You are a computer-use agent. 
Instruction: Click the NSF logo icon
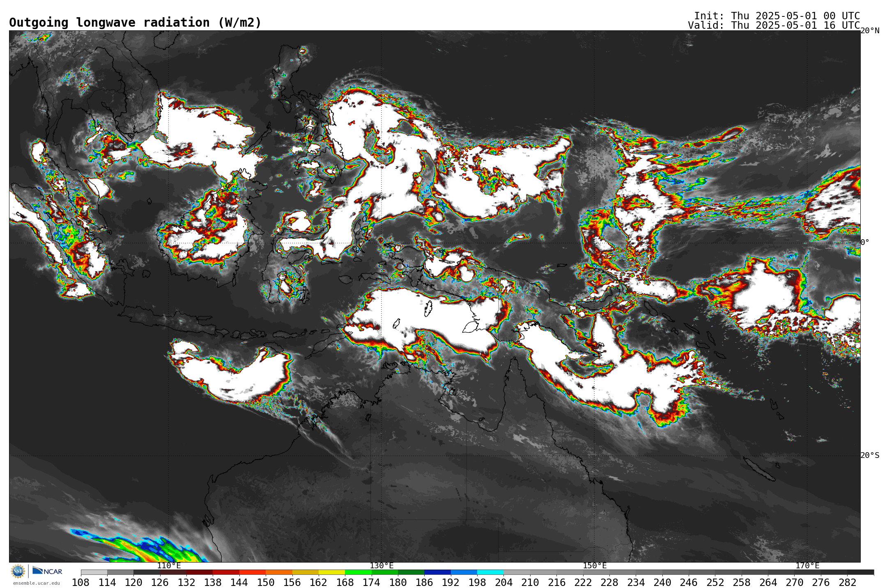point(18,571)
